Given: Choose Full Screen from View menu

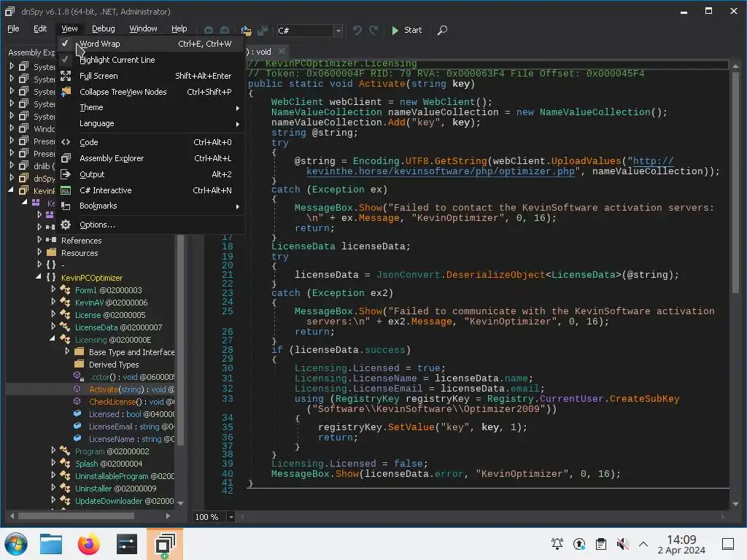Looking at the screenshot, I should pyautogui.click(x=150, y=76).
